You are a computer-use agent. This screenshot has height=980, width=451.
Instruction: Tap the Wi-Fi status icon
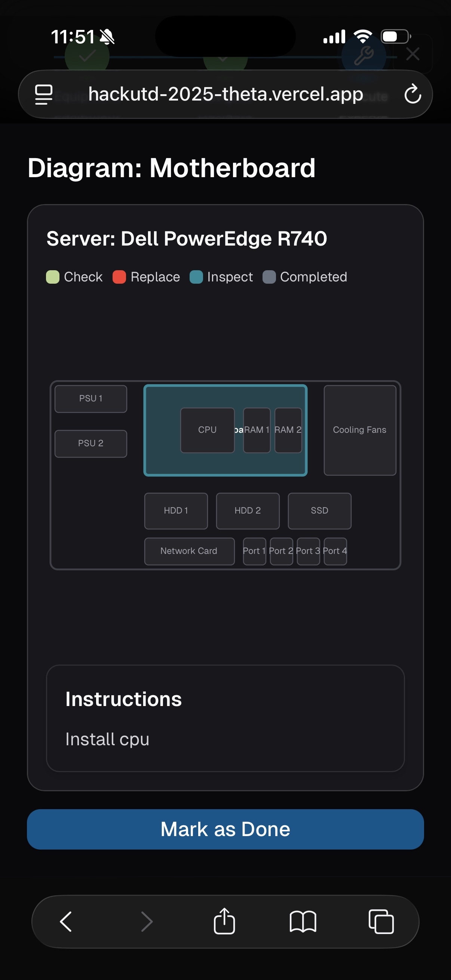click(363, 37)
